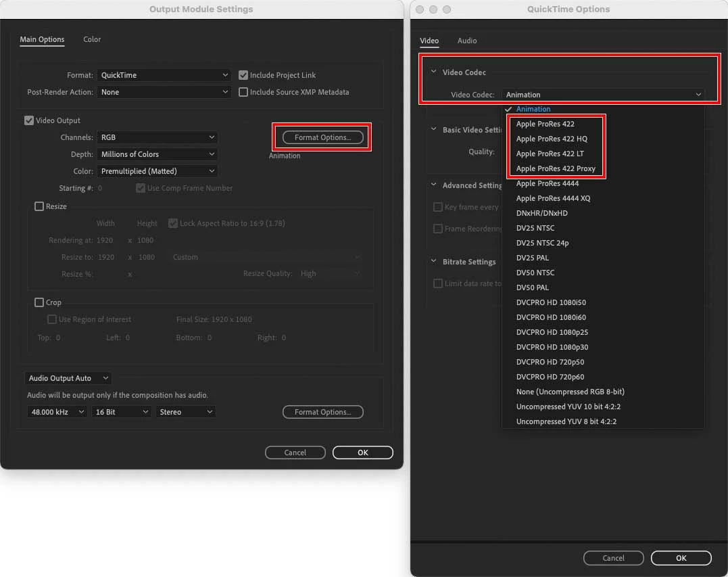Select DVCPRO HD 1080i60 codec
This screenshot has height=577, width=728.
click(x=603, y=317)
